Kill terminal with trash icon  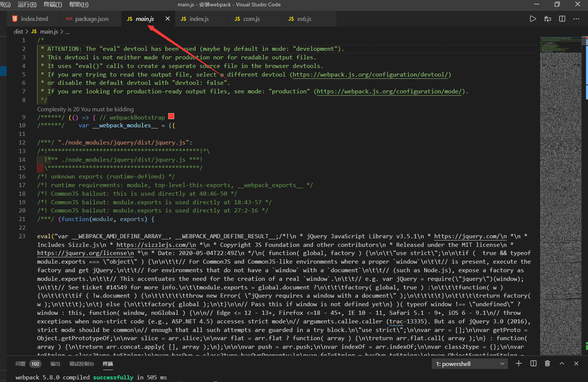[x=547, y=363]
